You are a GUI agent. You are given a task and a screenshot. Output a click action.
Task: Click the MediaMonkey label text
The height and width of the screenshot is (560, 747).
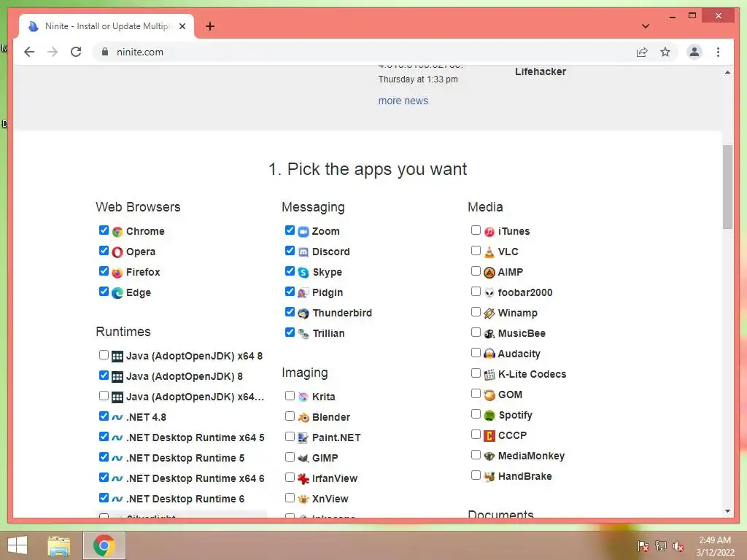[531, 456]
